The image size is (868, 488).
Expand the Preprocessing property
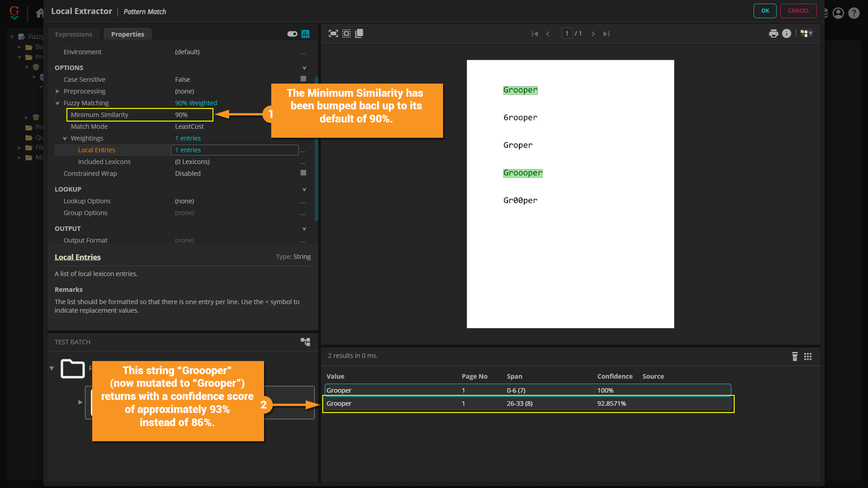click(57, 91)
